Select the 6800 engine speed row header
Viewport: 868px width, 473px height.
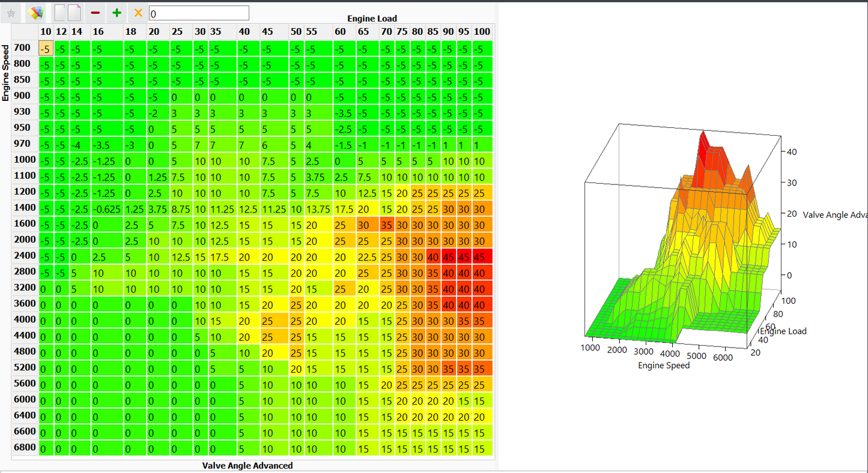point(25,448)
